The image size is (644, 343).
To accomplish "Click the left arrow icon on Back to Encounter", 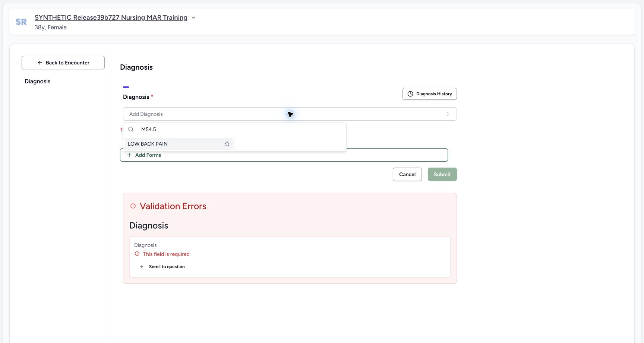I will [x=40, y=63].
